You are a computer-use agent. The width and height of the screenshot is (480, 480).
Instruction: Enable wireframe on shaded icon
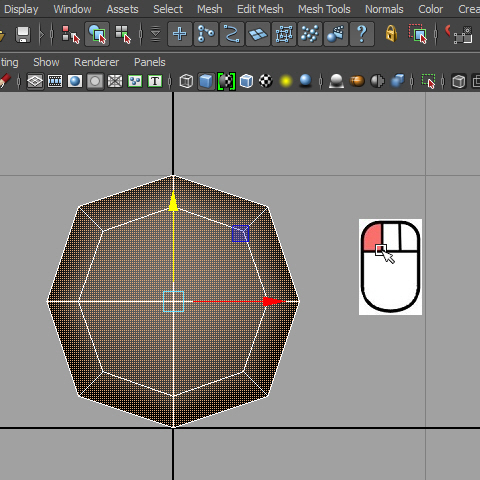click(246, 81)
